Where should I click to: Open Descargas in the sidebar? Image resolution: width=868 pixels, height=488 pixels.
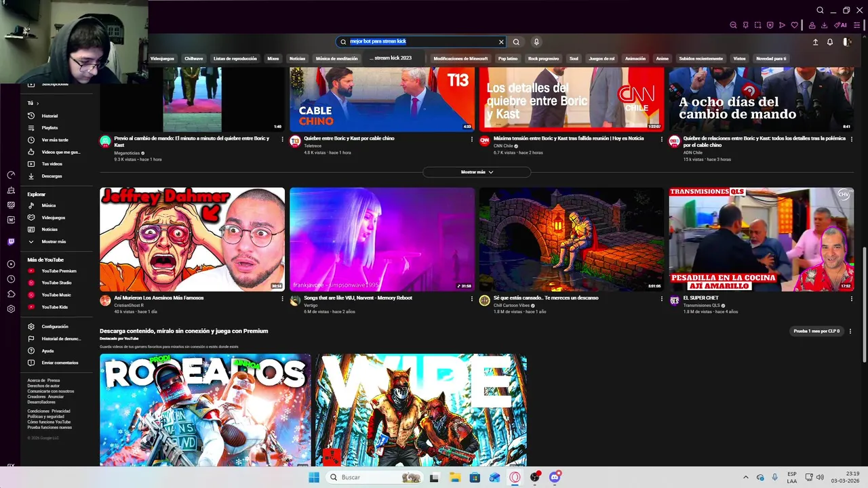pyautogui.click(x=52, y=176)
